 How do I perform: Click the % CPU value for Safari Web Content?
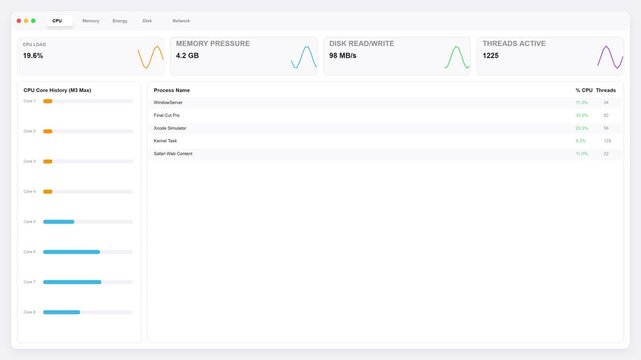tap(582, 154)
